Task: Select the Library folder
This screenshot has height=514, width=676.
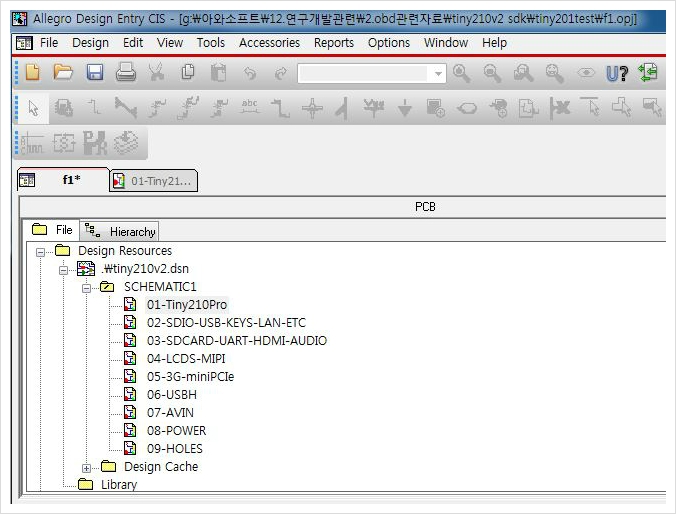Action: point(119,485)
